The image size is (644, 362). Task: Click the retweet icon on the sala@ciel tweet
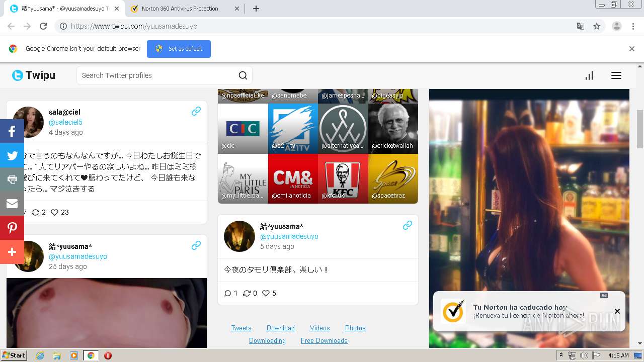coord(35,212)
